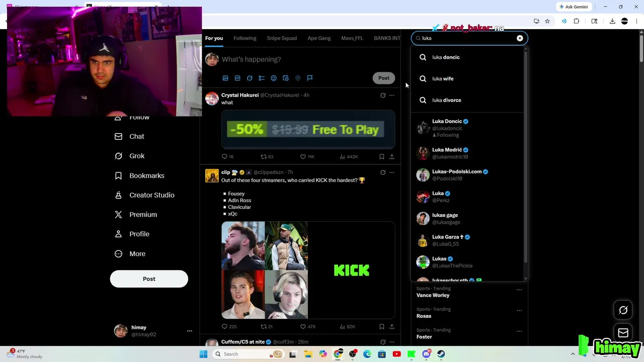Share the clippedszn KICK post
The image size is (644, 362).
coord(392,327)
